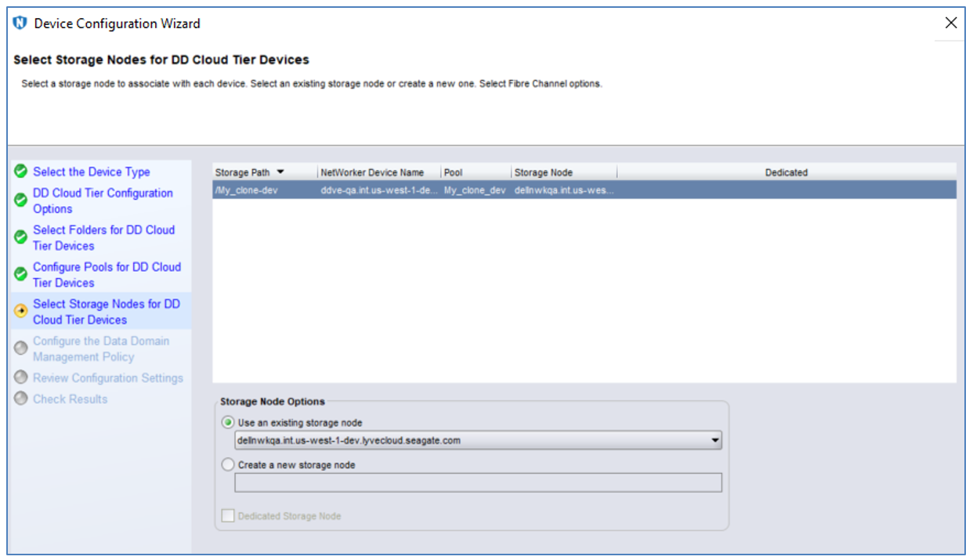Select Use an existing storage node radio button

[x=228, y=422]
